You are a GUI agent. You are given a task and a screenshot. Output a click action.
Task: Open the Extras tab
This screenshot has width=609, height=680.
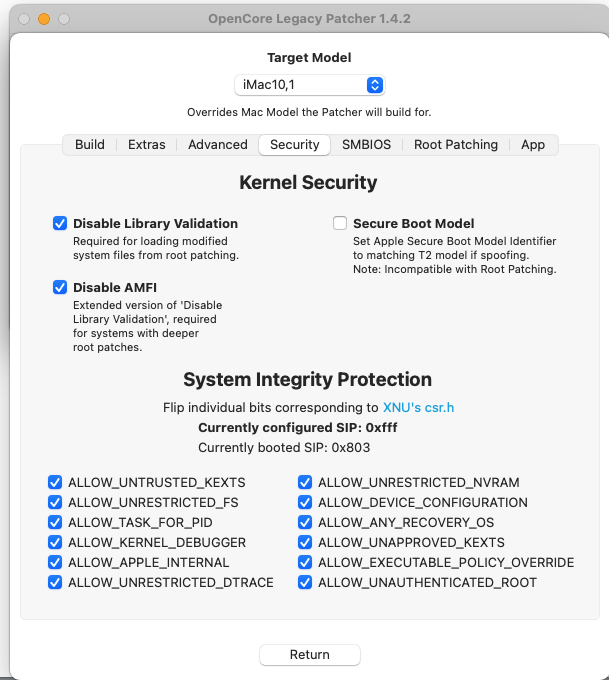[x=147, y=144]
